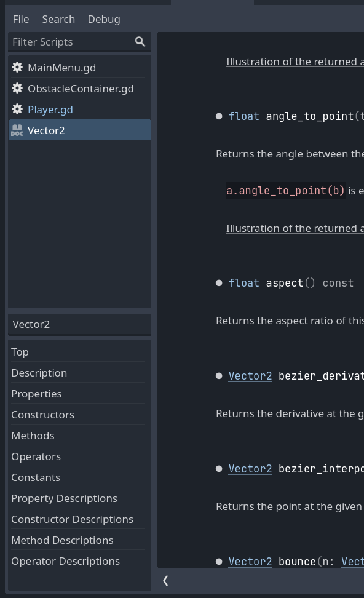
Task: Click inside the Filter Scripts input field
Action: tap(68, 41)
